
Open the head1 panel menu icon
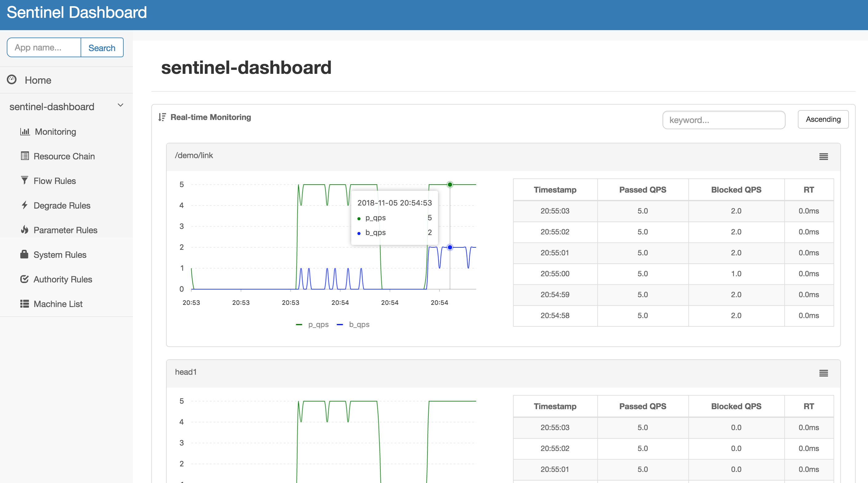click(823, 373)
